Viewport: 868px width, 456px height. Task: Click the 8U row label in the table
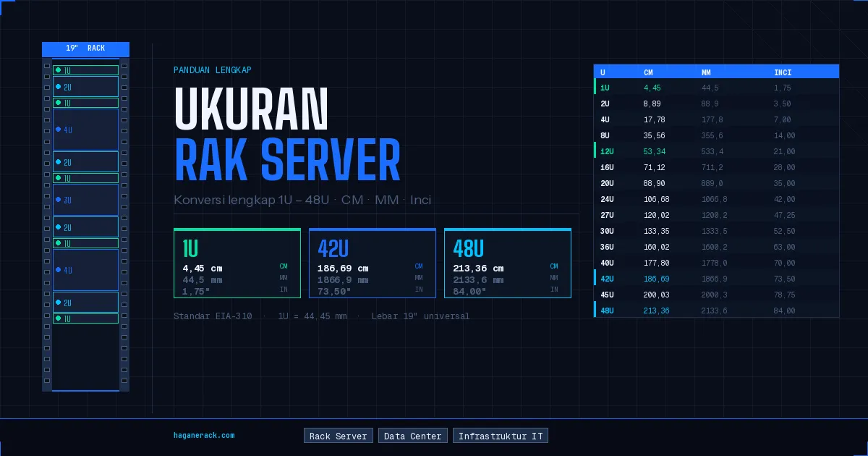pos(605,135)
